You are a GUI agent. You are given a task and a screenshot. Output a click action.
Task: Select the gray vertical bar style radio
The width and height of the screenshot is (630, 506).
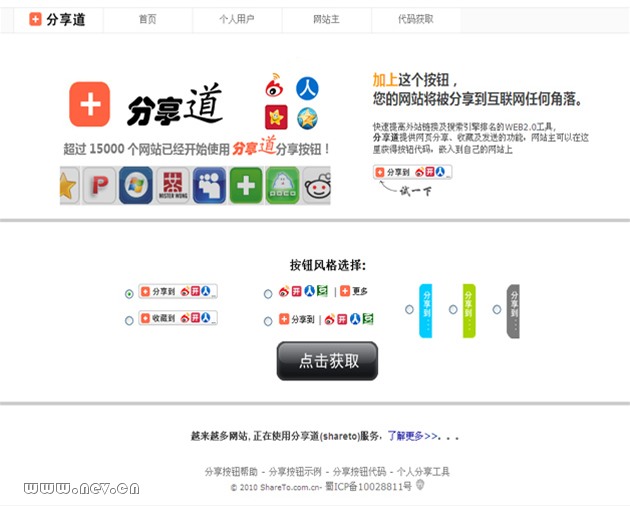click(497, 309)
